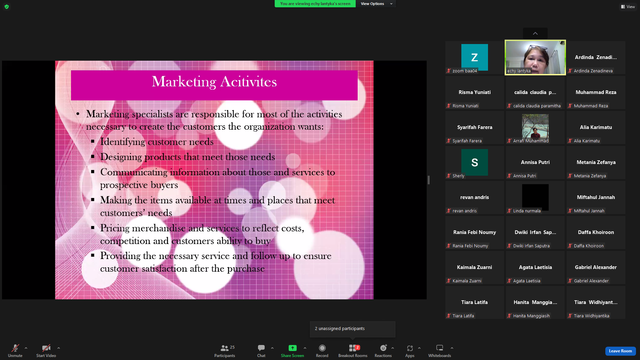Select the Annisa Putri participant tile

[535, 163]
